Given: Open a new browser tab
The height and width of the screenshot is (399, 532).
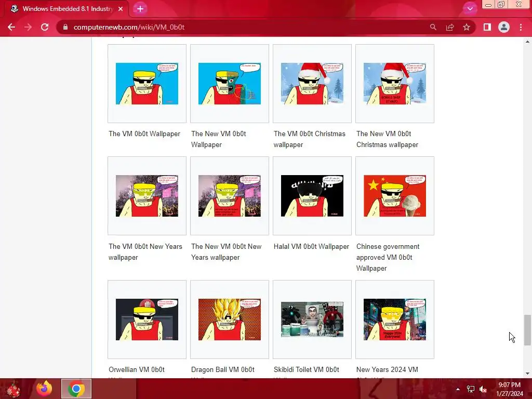Looking at the screenshot, I should tap(140, 9).
